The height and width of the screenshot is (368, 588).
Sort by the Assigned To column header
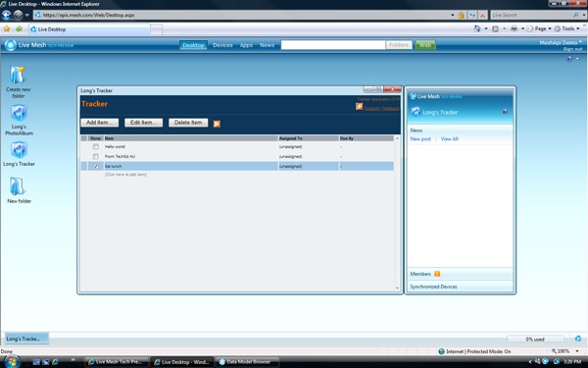click(309, 138)
